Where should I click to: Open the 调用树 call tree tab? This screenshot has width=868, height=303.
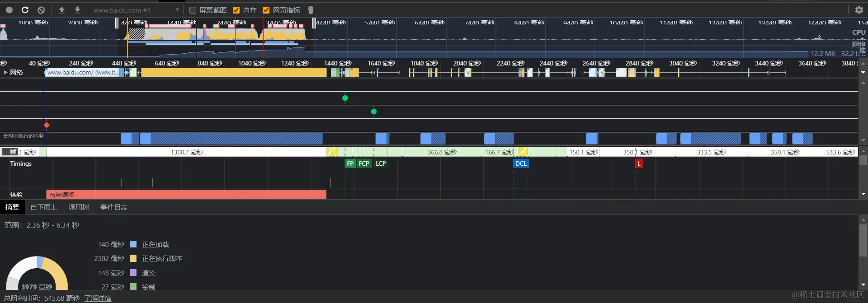click(79, 207)
